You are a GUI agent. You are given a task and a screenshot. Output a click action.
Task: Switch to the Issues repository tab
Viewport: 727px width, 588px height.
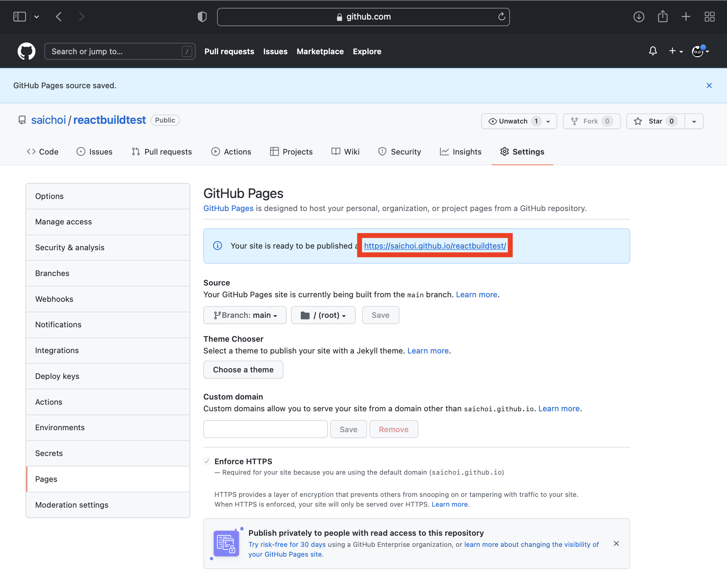point(94,152)
